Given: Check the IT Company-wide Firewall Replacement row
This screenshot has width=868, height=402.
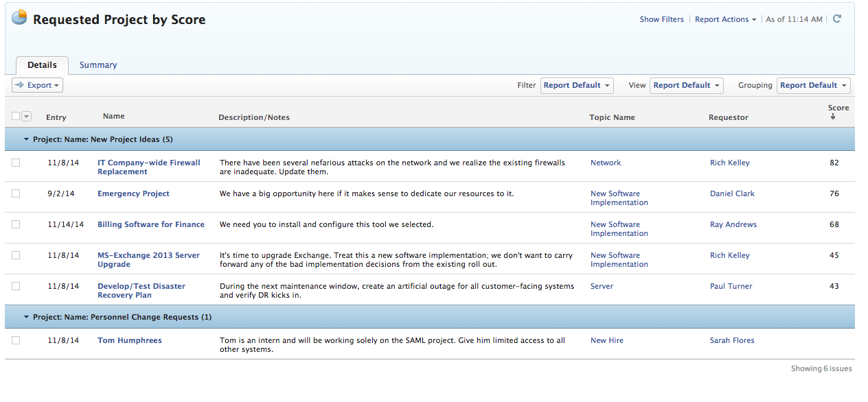Looking at the screenshot, I should click(16, 163).
